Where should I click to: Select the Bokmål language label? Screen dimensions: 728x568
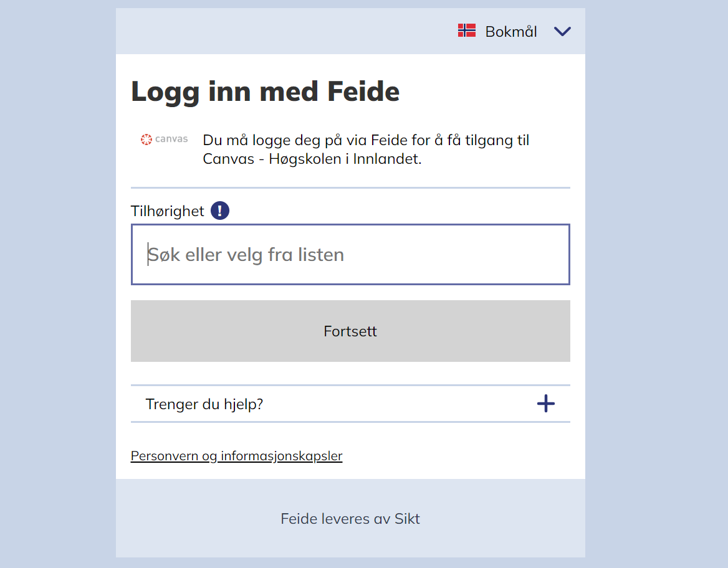point(511,32)
